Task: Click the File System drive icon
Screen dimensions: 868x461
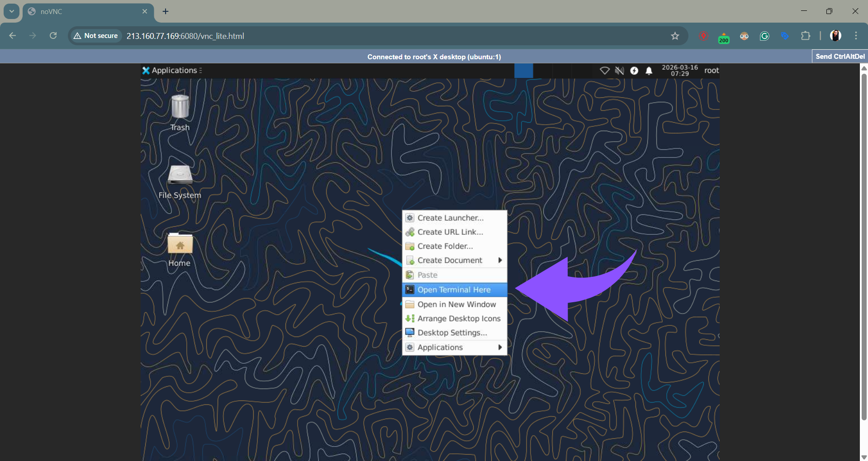Action: (x=180, y=176)
